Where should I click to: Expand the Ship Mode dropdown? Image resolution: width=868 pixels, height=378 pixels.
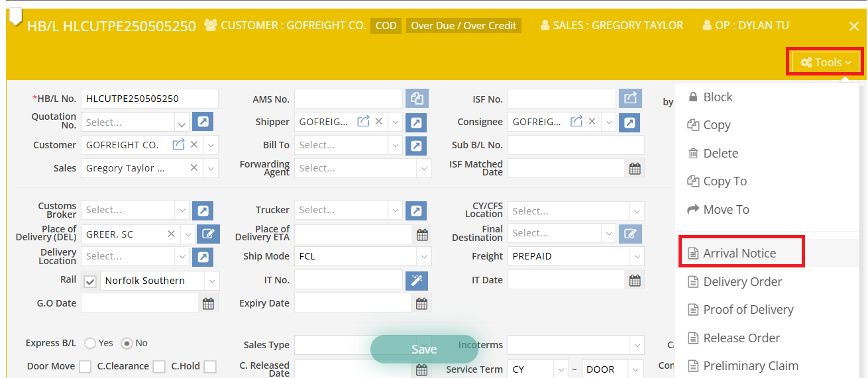(363, 256)
